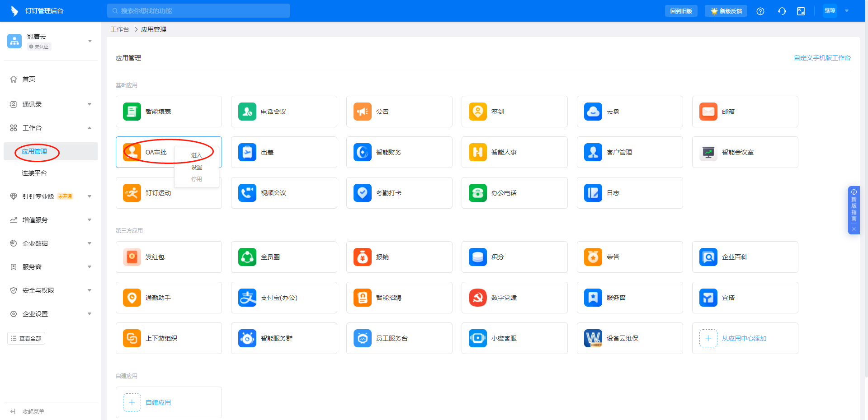Open the 小蜜客服 app card
The image size is (868, 420).
click(514, 338)
